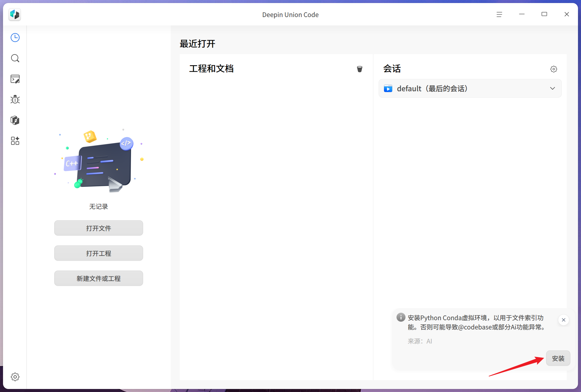The width and height of the screenshot is (581, 392).
Task: Open the plugins grid sidebar icon
Action: point(15,141)
